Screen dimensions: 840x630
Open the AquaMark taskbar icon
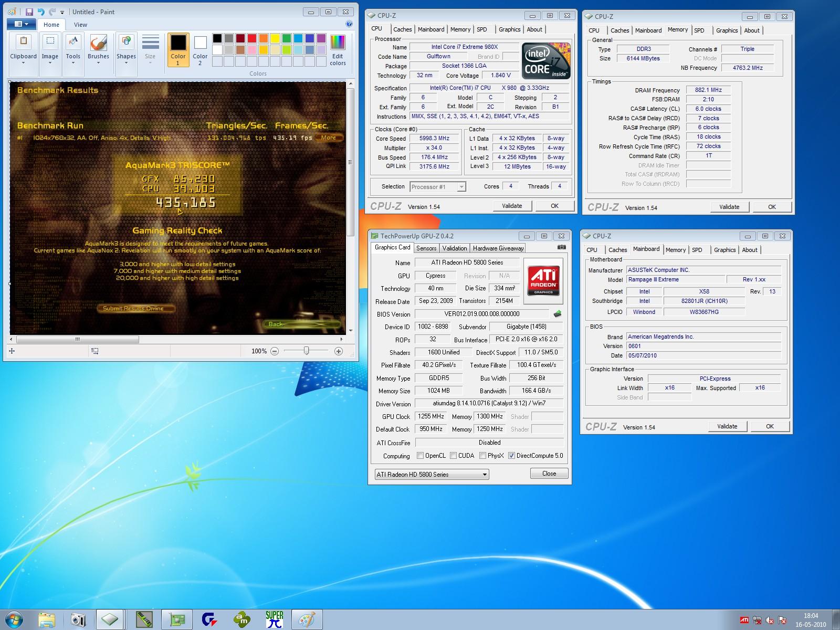(x=242, y=620)
